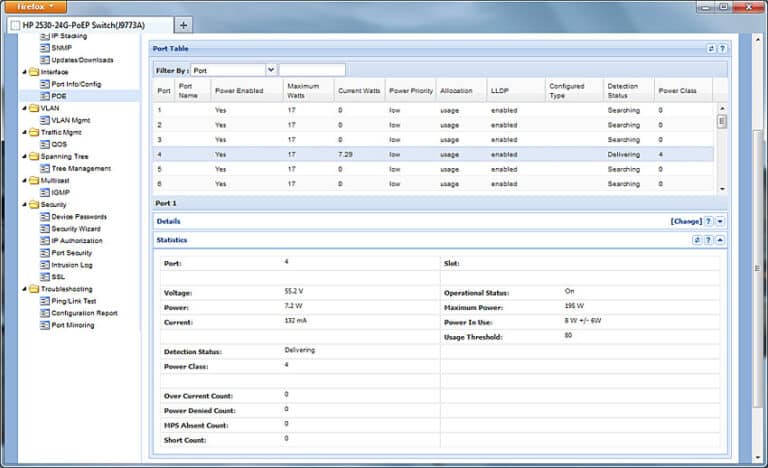This screenshot has height=468, width=768.
Task: Click the help icon in Details header
Action: click(x=709, y=221)
